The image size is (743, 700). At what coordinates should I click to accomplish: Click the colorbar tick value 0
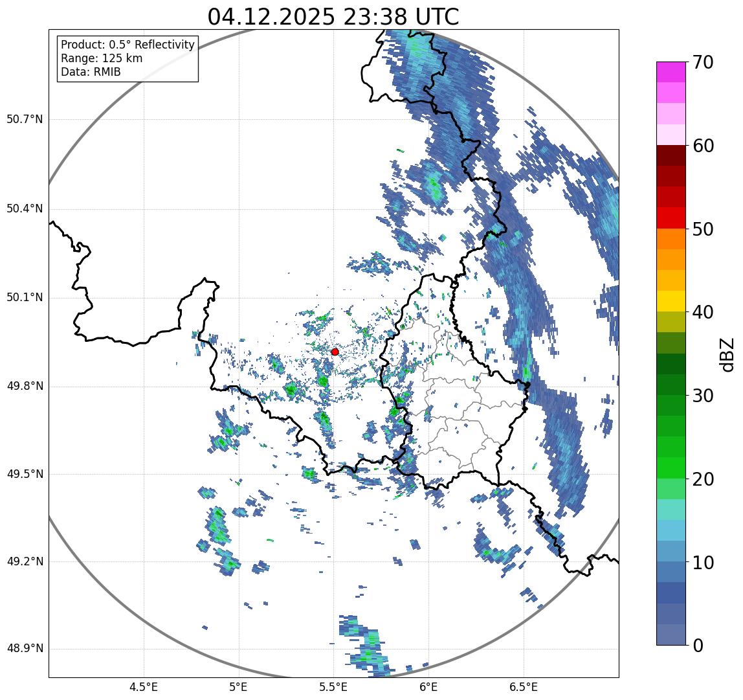(698, 646)
